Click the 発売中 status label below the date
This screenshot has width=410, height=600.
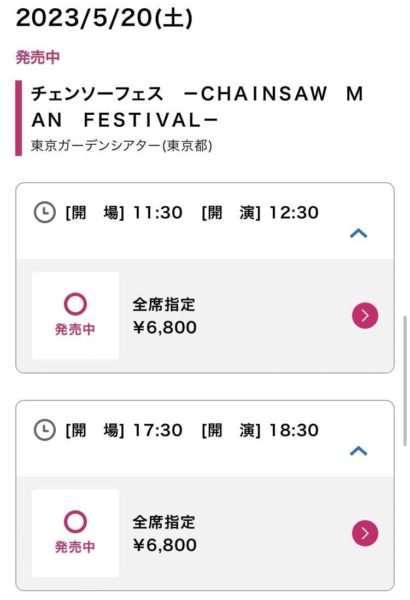click(x=38, y=57)
